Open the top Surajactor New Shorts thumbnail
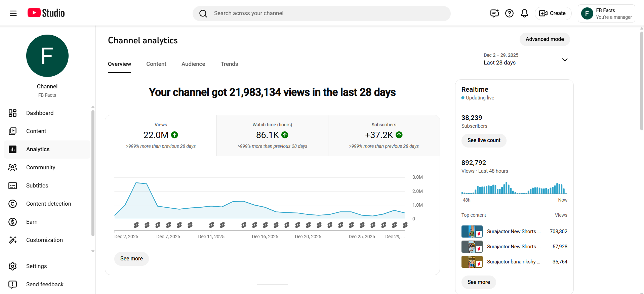 (472, 232)
